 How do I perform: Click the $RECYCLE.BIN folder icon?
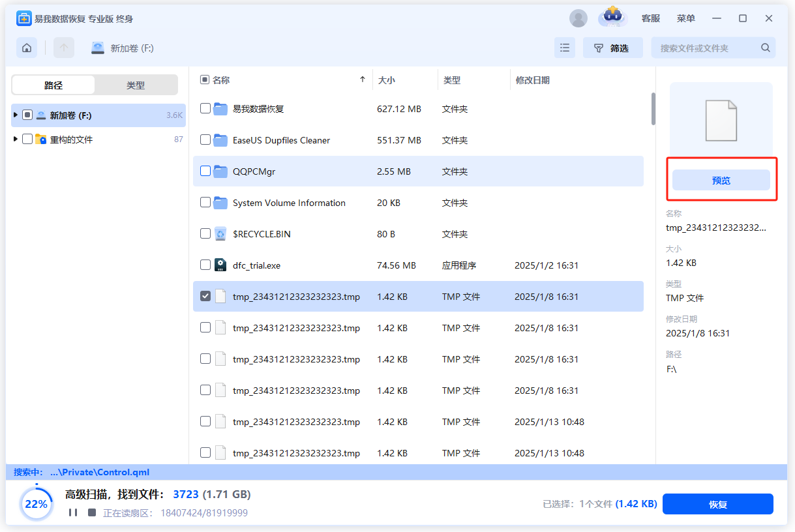coord(220,234)
